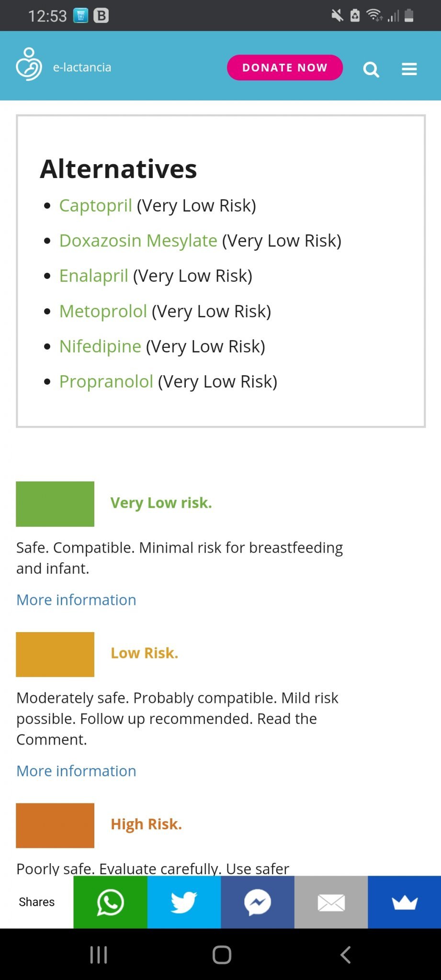Open the Enalapril alternative link
This screenshot has height=980, width=441.
coord(94,276)
